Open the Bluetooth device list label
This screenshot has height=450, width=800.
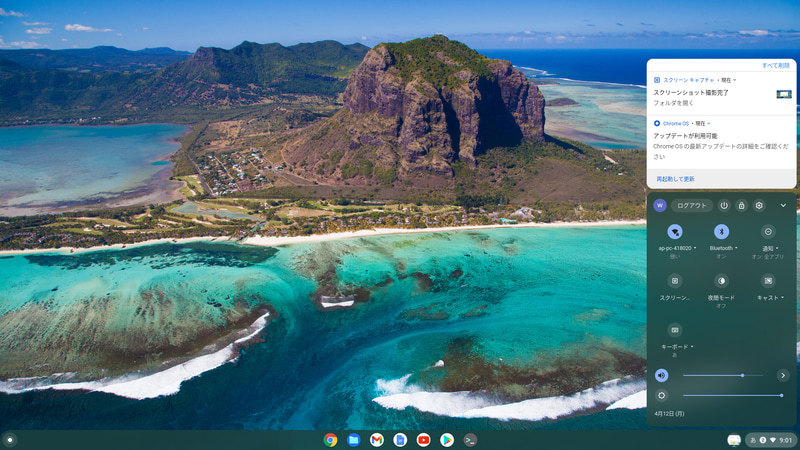[x=723, y=248]
